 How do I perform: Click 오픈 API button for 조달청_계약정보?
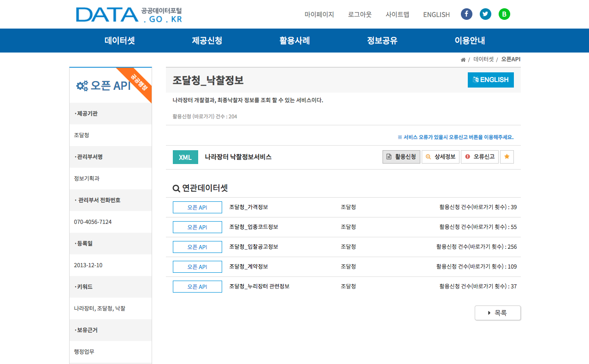tap(197, 267)
